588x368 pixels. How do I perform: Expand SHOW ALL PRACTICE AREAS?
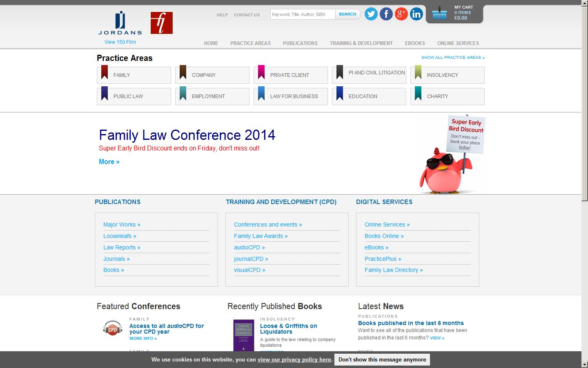click(x=452, y=57)
